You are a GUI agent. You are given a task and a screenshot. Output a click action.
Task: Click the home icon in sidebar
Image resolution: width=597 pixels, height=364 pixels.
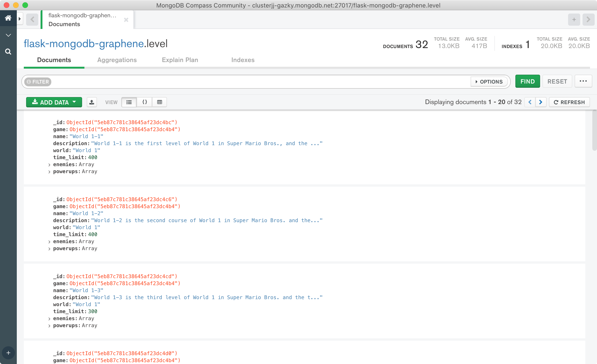pyautogui.click(x=8, y=18)
